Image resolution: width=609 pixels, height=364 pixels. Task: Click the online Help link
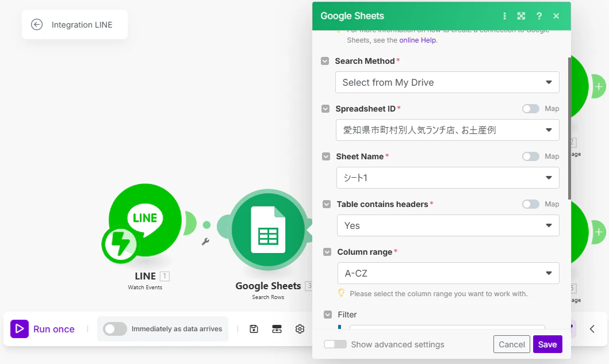point(418,40)
